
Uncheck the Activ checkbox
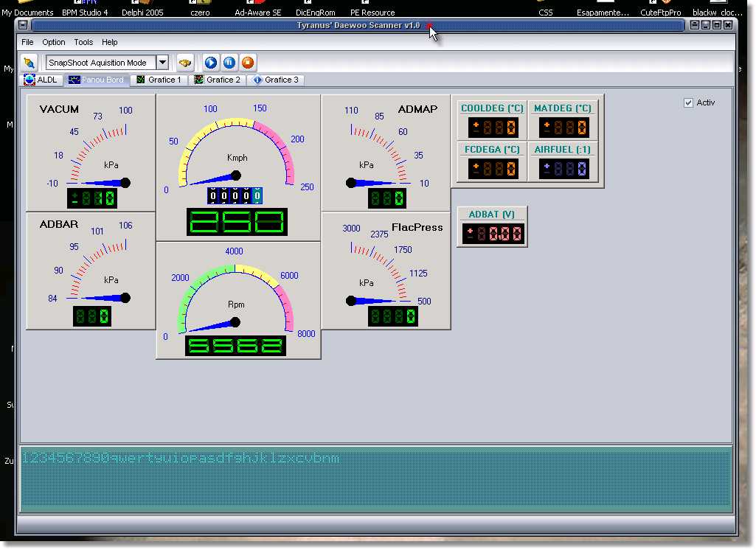pos(688,102)
